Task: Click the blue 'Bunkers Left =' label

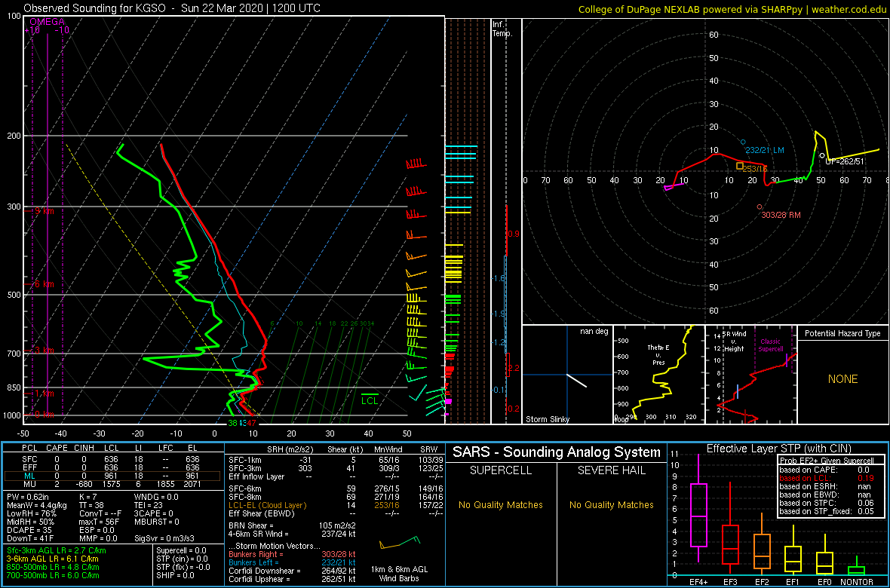Action: [256, 562]
